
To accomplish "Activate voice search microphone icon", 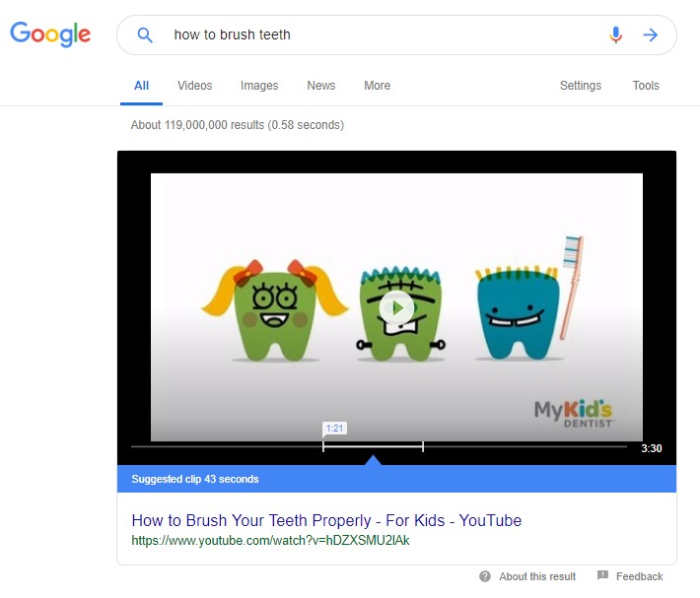I will coord(615,34).
